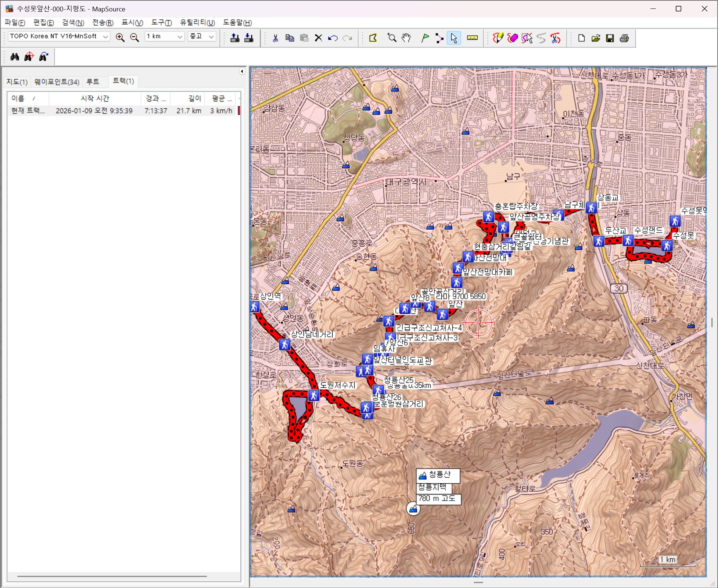This screenshot has height=588, width=718.
Task: Click the red track color swatch
Action: click(239, 111)
